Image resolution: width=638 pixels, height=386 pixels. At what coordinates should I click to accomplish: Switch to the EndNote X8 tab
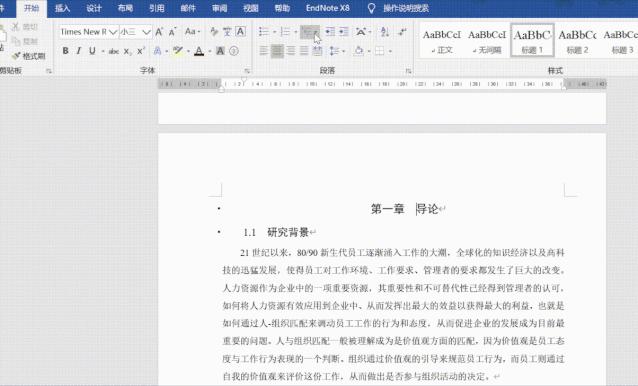[x=328, y=8]
